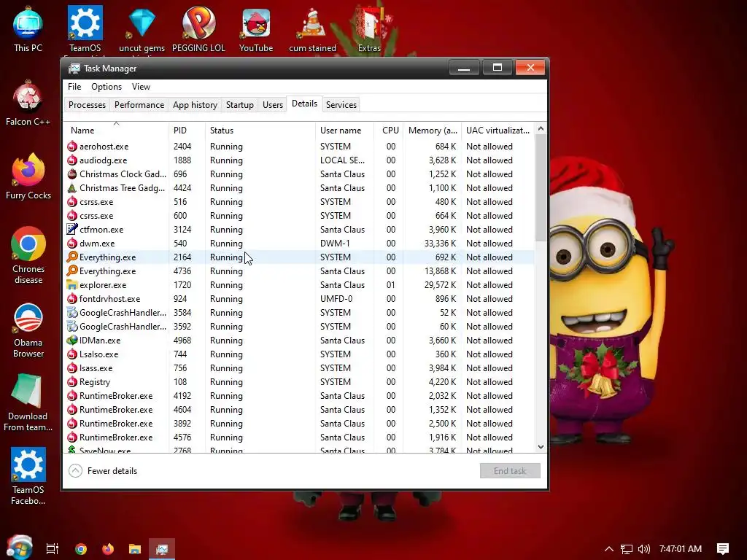Select the dwm.exe process row
Screen dimensions: 747x560
[298, 244]
